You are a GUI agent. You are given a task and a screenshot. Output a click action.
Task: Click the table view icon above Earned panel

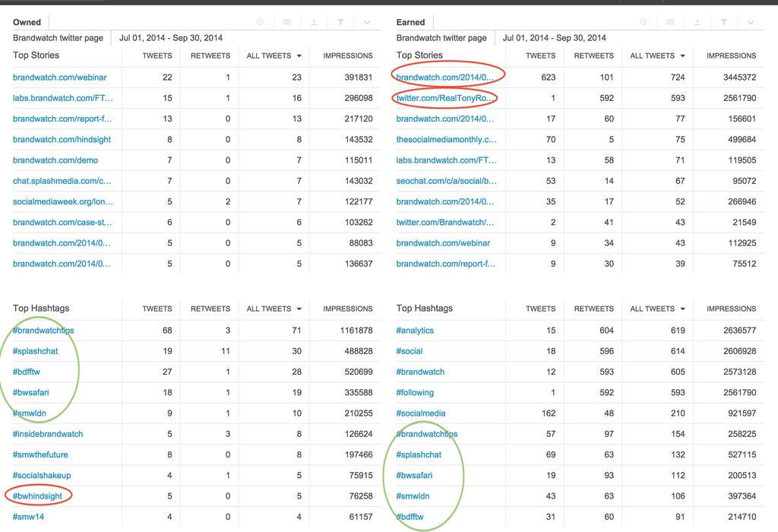point(671,22)
